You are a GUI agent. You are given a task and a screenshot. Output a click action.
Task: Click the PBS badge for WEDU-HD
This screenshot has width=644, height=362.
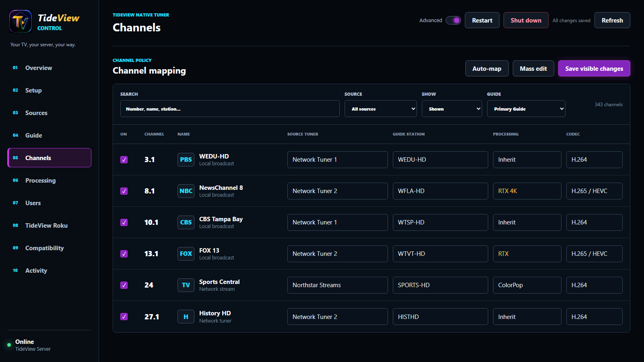[186, 160]
